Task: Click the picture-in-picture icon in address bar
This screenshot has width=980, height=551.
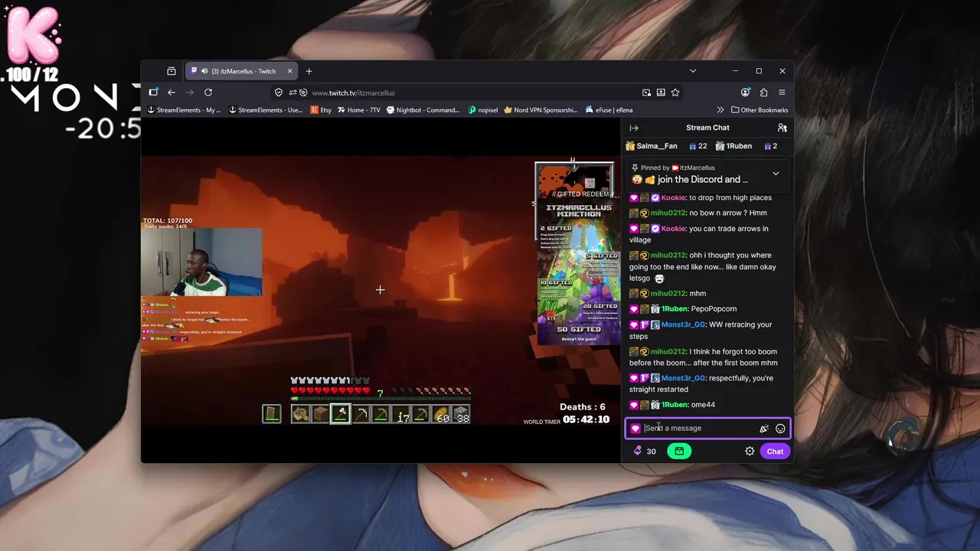Action: pyautogui.click(x=646, y=93)
